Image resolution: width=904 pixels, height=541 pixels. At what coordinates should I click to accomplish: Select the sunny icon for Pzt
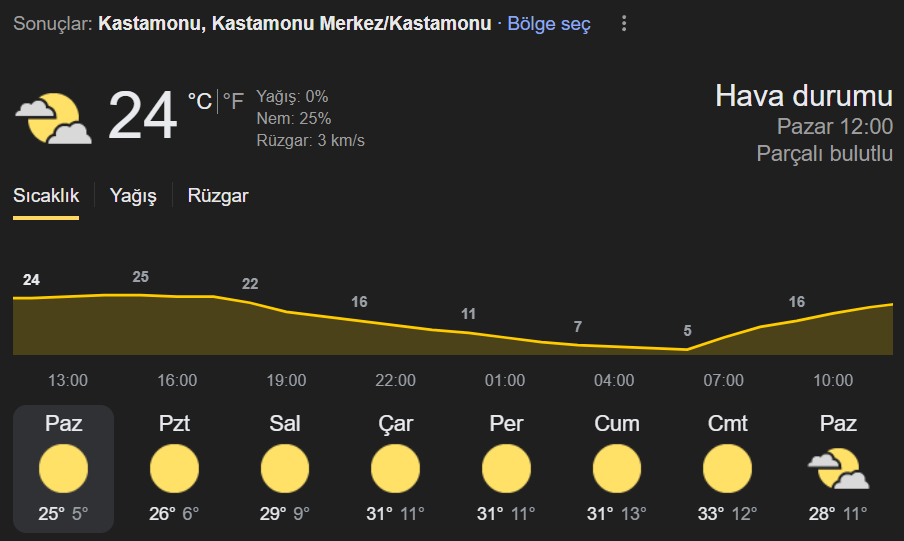[174, 468]
